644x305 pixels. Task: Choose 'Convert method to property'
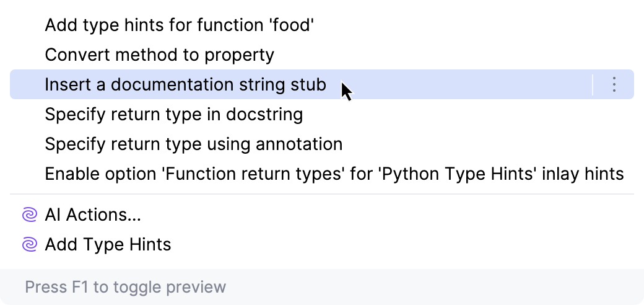click(159, 55)
